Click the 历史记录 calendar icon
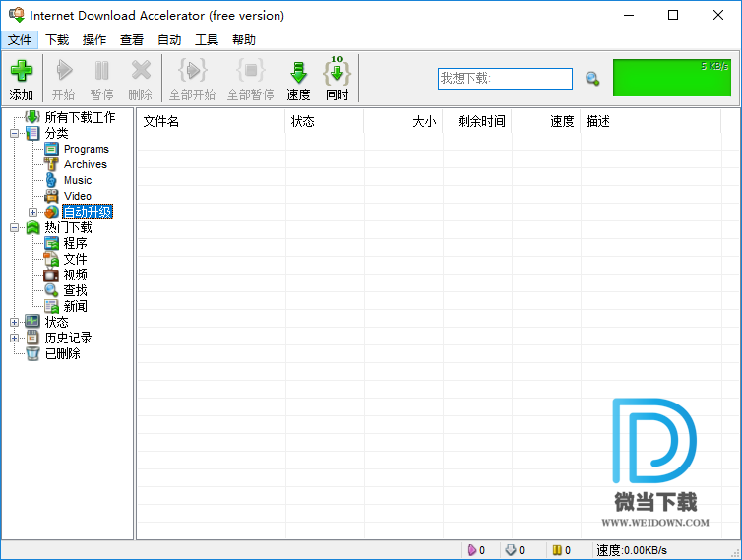Screen dimensions: 742x560 [x=32, y=338]
